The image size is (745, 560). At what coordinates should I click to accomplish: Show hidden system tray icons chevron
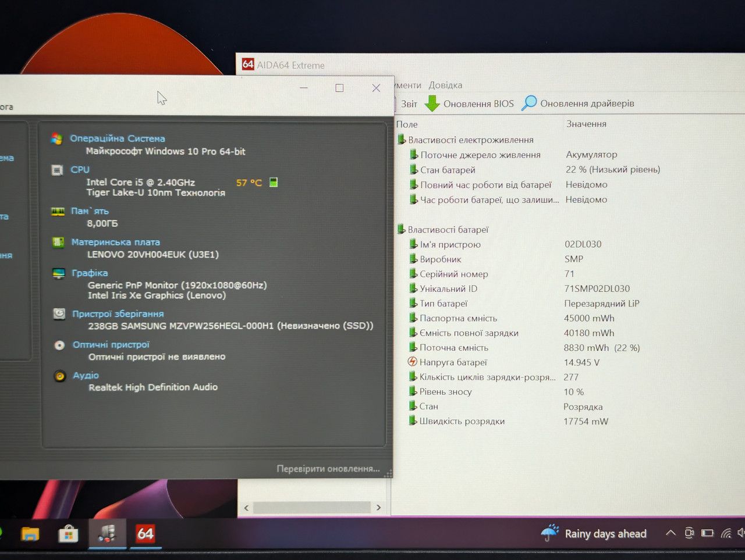[x=670, y=533]
